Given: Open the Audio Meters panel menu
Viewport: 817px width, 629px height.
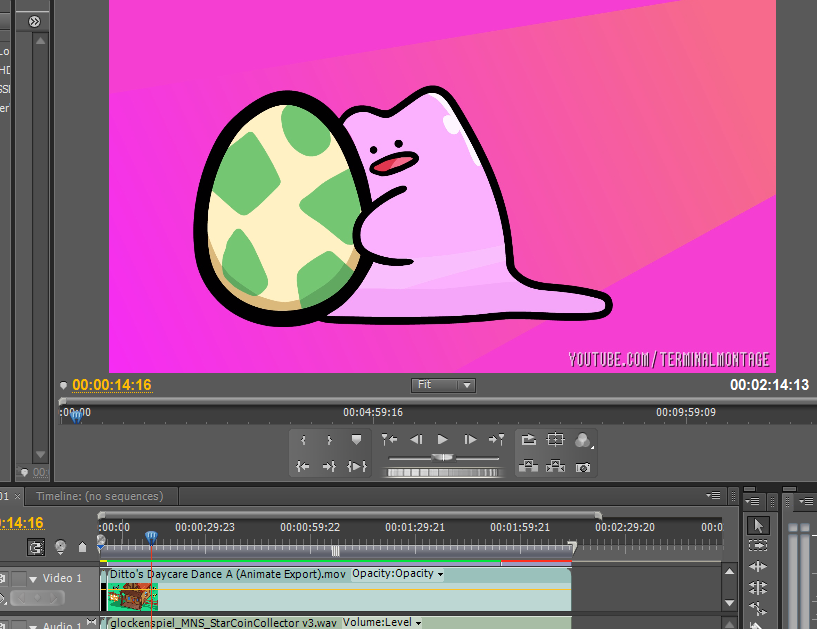Looking at the screenshot, I should (x=807, y=501).
